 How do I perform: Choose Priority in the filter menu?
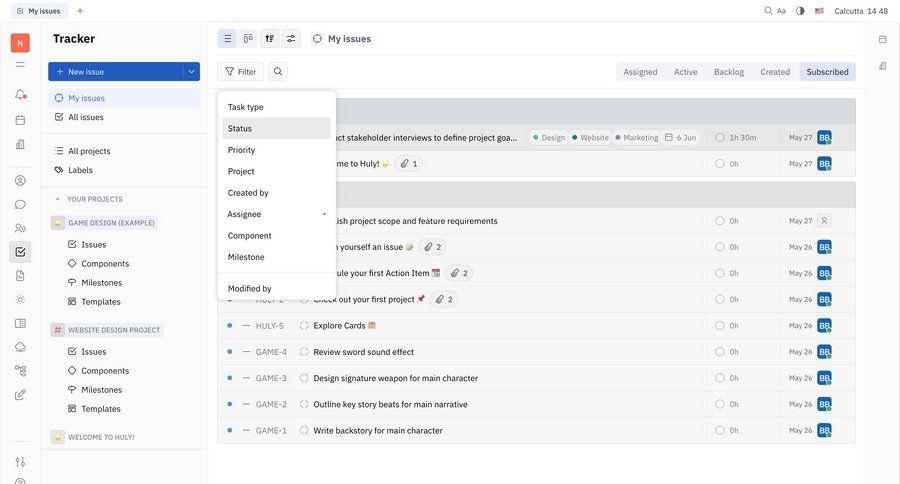pos(277,150)
